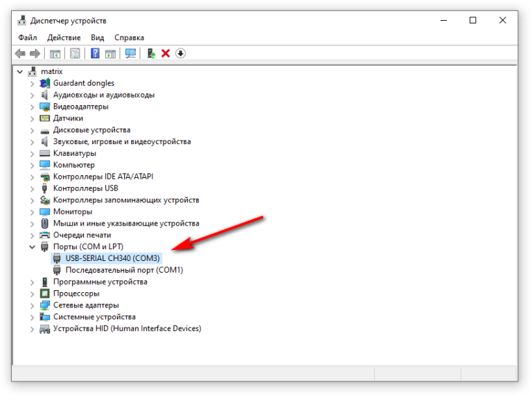
Task: Select the Мониторы category label
Action: [x=73, y=212]
